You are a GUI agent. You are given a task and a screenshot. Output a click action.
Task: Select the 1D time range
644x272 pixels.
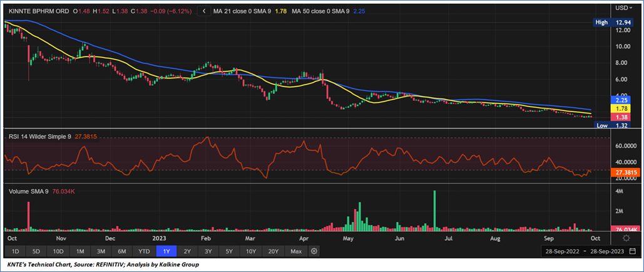pyautogui.click(x=16, y=251)
